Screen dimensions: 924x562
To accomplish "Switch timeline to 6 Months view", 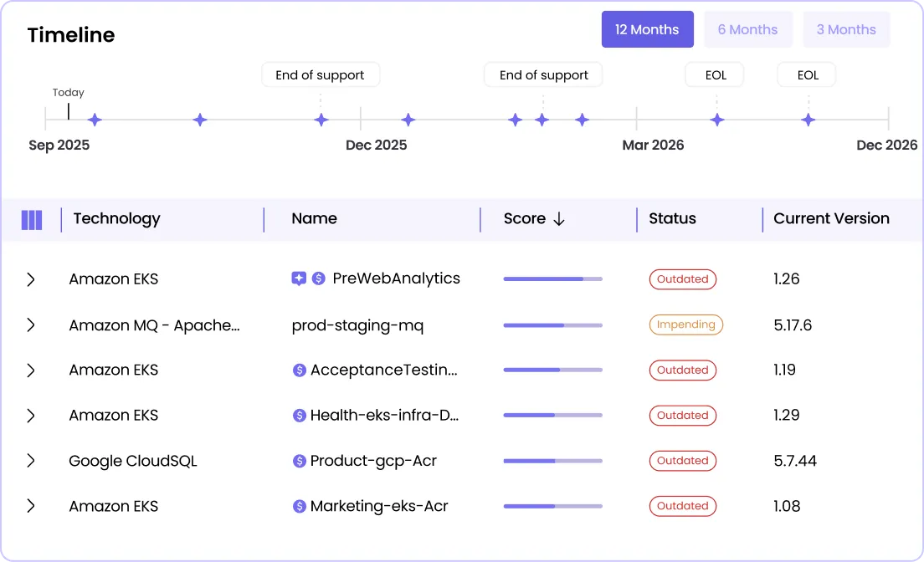I will coord(747,30).
